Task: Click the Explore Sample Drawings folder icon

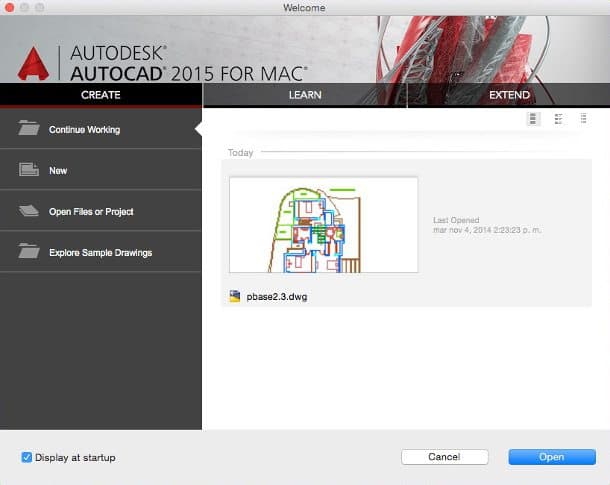Action: (x=29, y=252)
